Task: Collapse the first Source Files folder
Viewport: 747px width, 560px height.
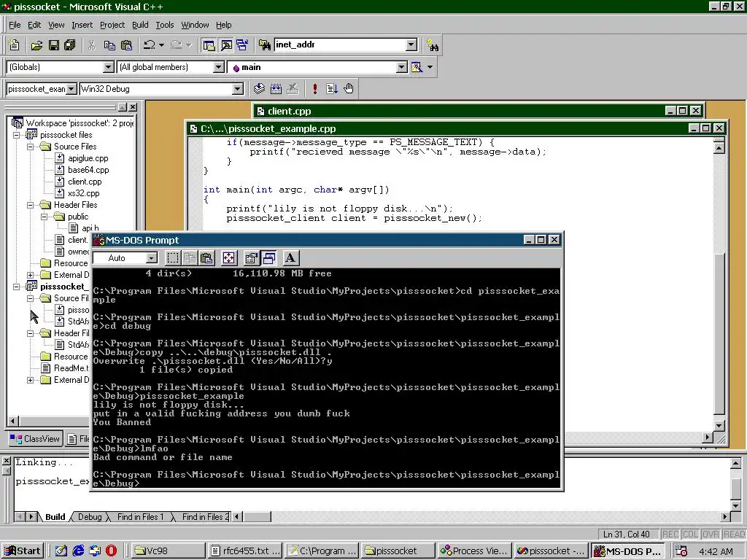Action: [x=31, y=147]
